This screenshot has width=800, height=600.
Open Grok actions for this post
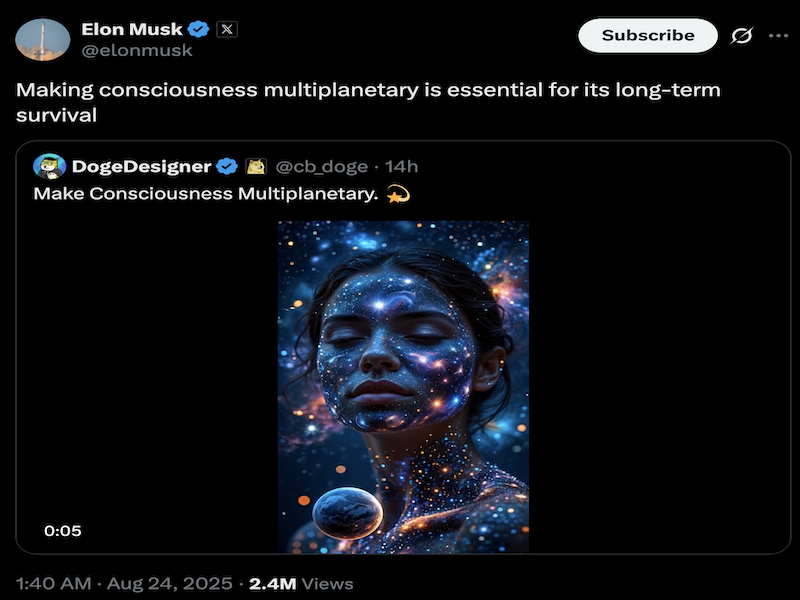tap(739, 35)
